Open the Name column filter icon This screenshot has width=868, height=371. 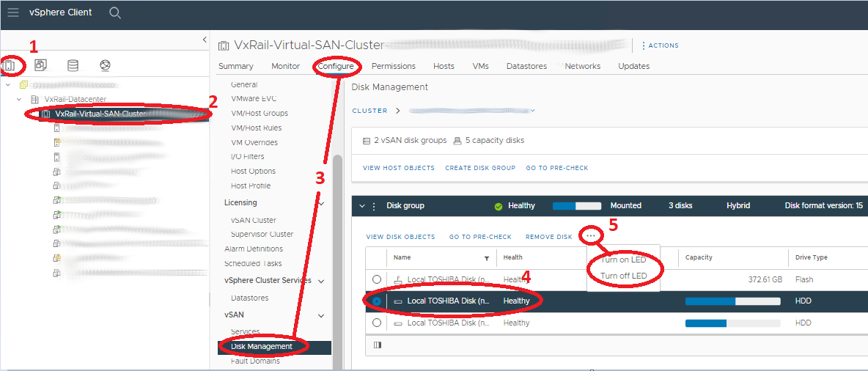(x=487, y=258)
